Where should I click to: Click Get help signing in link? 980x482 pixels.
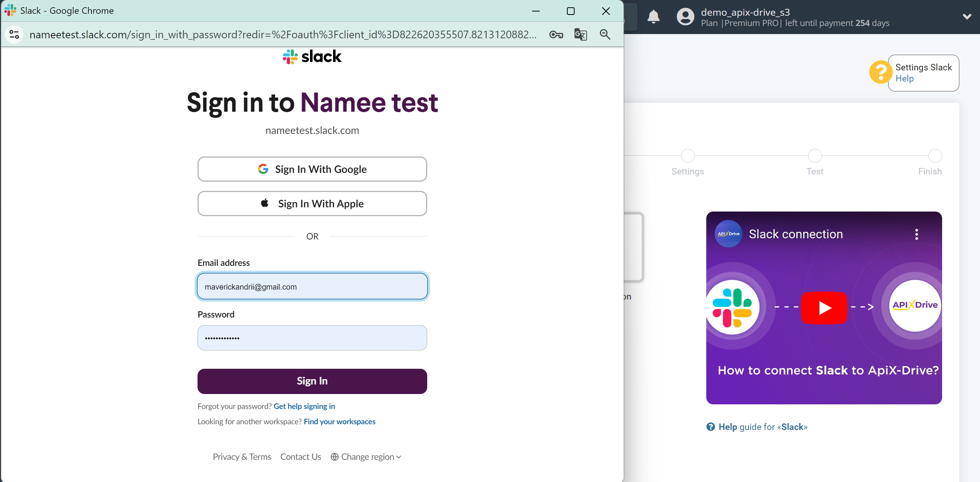coord(304,406)
